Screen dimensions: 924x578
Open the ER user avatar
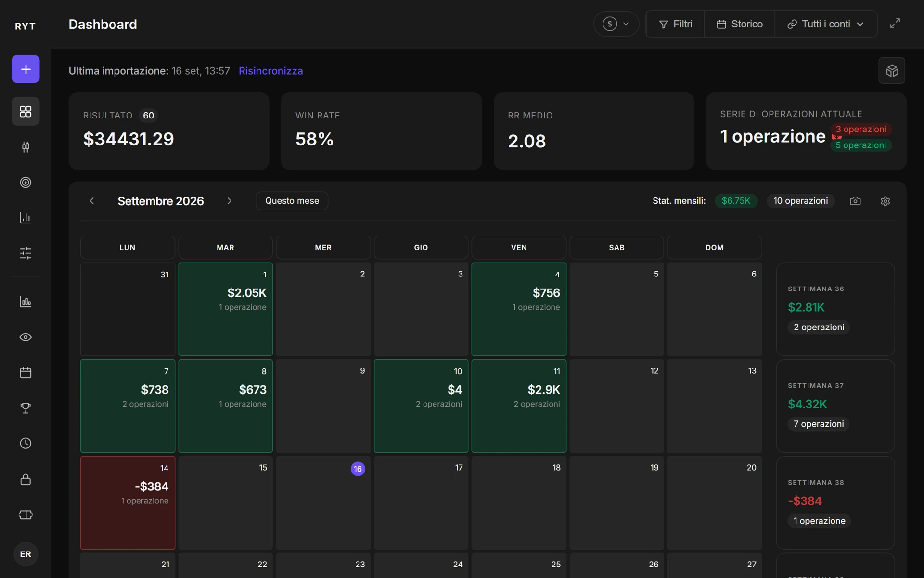[x=26, y=554]
